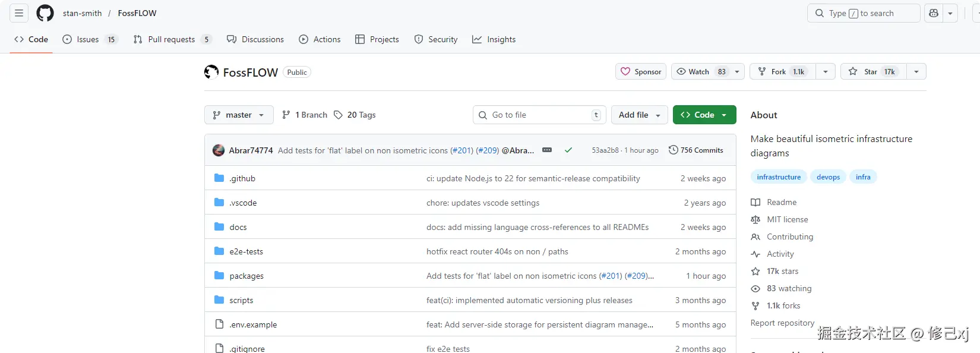Open the Pull requests tab
This screenshot has height=353, width=980.
pos(172,39)
